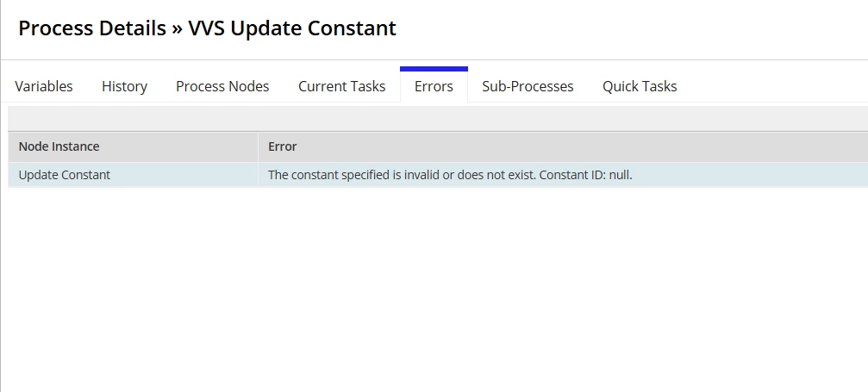The image size is (868, 392).
Task: Switch to the Variables tab
Action: [x=44, y=86]
